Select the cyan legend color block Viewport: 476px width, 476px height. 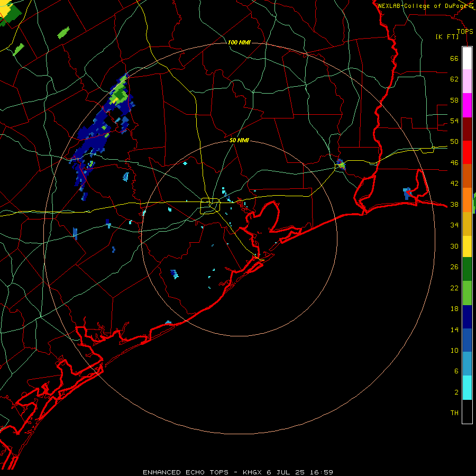(x=467, y=388)
